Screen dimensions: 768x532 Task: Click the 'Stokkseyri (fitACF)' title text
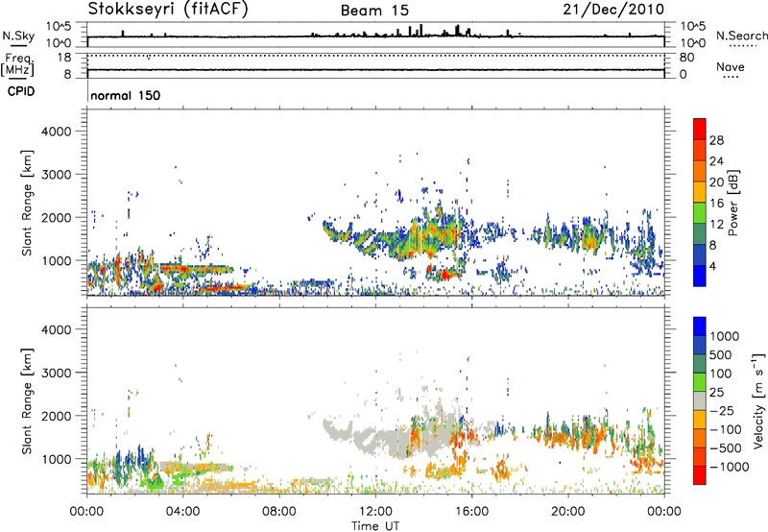click(168, 10)
